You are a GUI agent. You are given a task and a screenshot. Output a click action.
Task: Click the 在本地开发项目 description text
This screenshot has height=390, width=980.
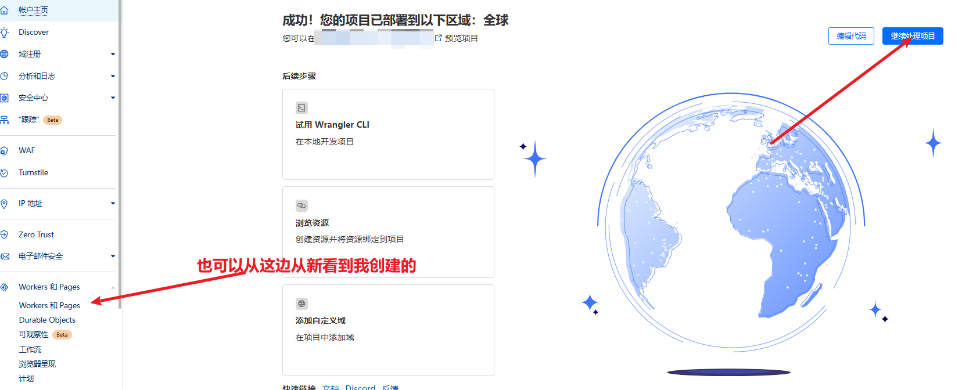[325, 142]
